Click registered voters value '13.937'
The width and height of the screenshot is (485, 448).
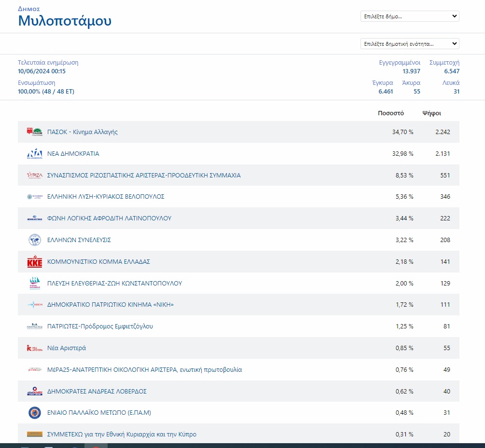411,71
